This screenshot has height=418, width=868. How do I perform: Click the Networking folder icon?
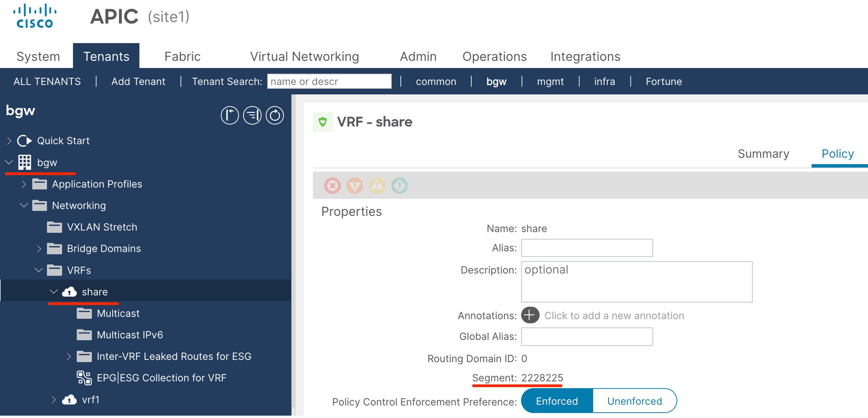pos(40,205)
